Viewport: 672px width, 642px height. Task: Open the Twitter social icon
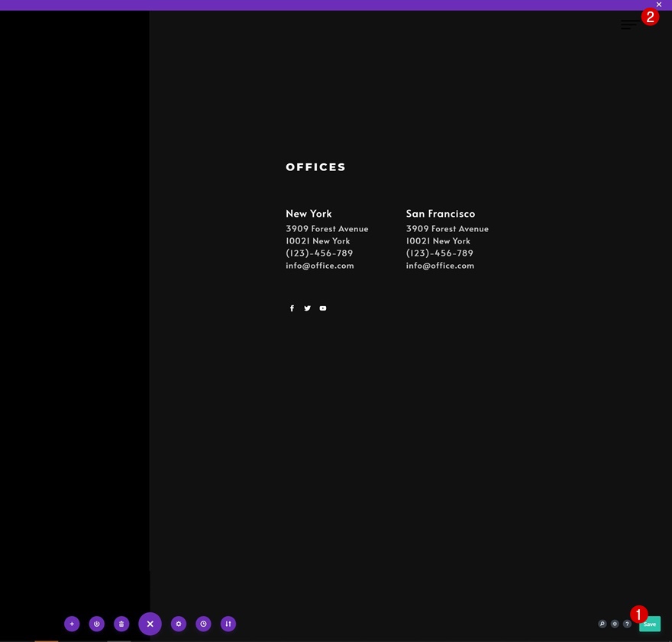pyautogui.click(x=307, y=308)
